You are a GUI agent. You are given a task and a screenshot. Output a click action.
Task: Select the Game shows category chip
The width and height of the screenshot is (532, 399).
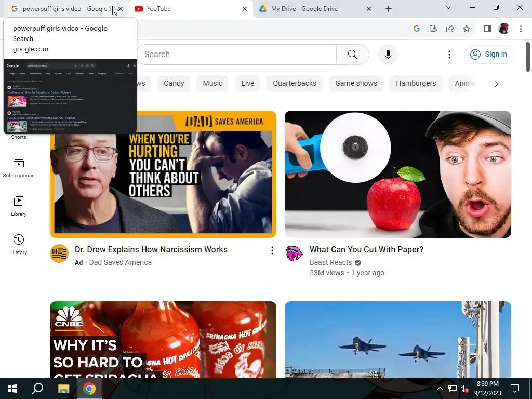pos(356,84)
